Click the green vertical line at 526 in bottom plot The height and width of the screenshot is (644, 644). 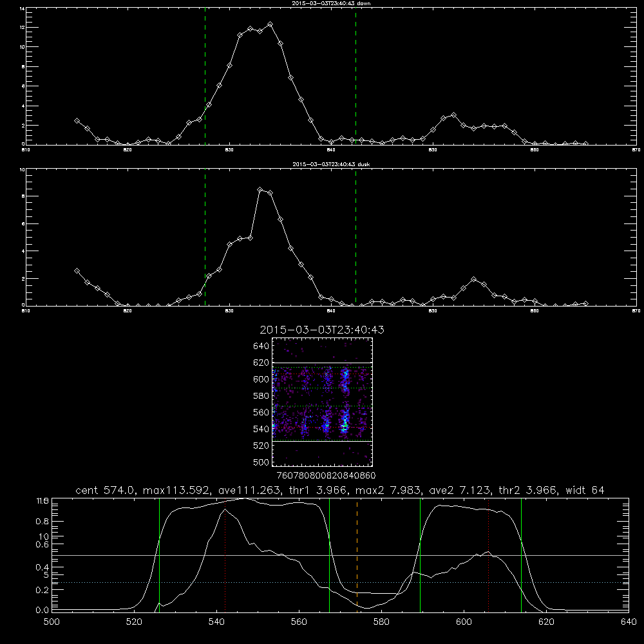(159, 555)
